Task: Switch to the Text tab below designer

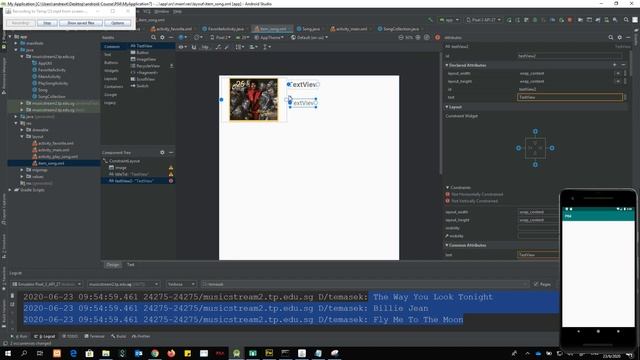Action: [x=131, y=264]
